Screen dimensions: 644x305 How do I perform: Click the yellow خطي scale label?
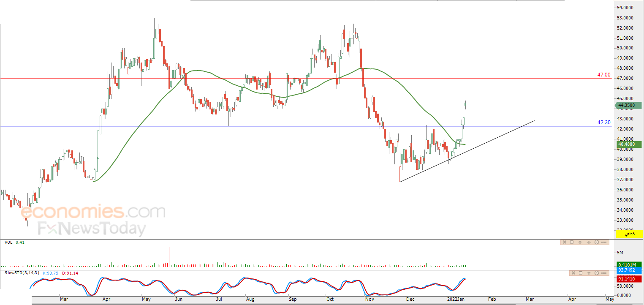tap(629, 234)
